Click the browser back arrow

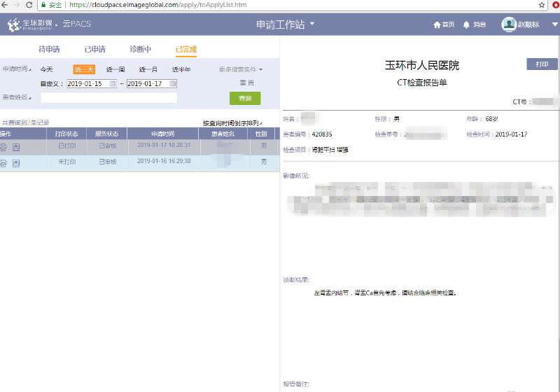click(x=4, y=5)
